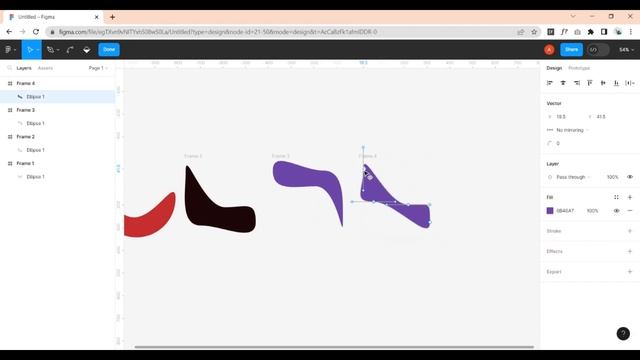Click the align bottom icon
This screenshot has width=640, height=360.
click(x=616, y=83)
